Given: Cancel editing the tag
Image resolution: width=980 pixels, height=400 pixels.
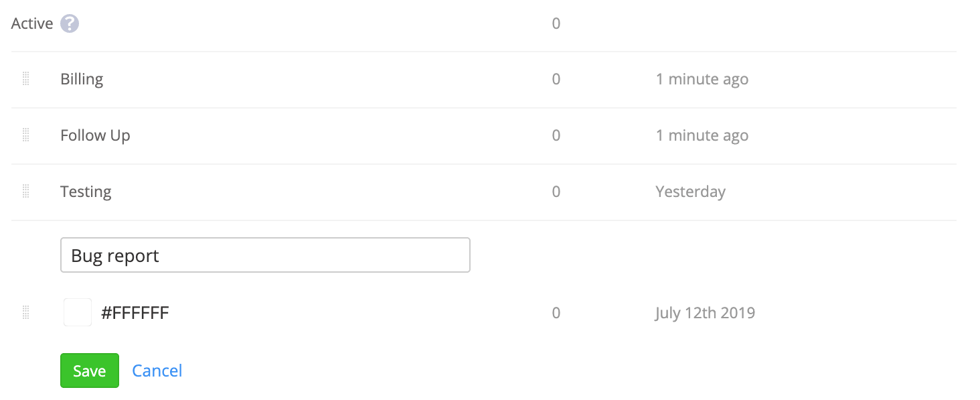Looking at the screenshot, I should coord(157,371).
